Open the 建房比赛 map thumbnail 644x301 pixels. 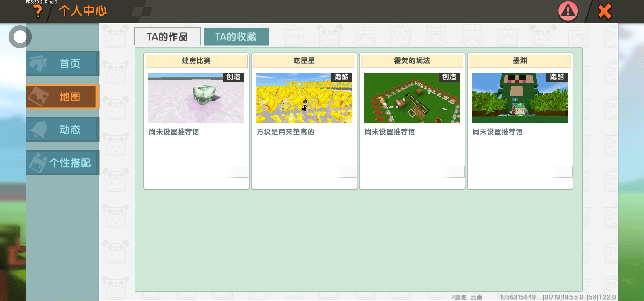[x=196, y=98]
